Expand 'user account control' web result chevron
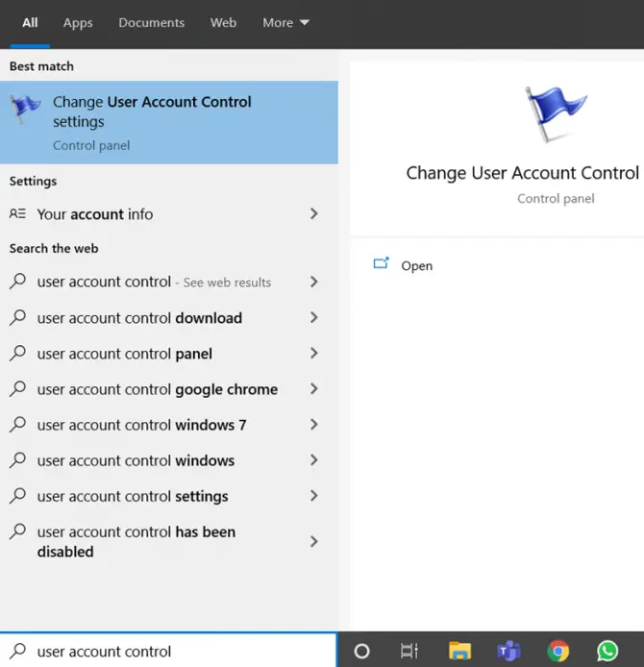The height and width of the screenshot is (667, 644). tap(314, 282)
